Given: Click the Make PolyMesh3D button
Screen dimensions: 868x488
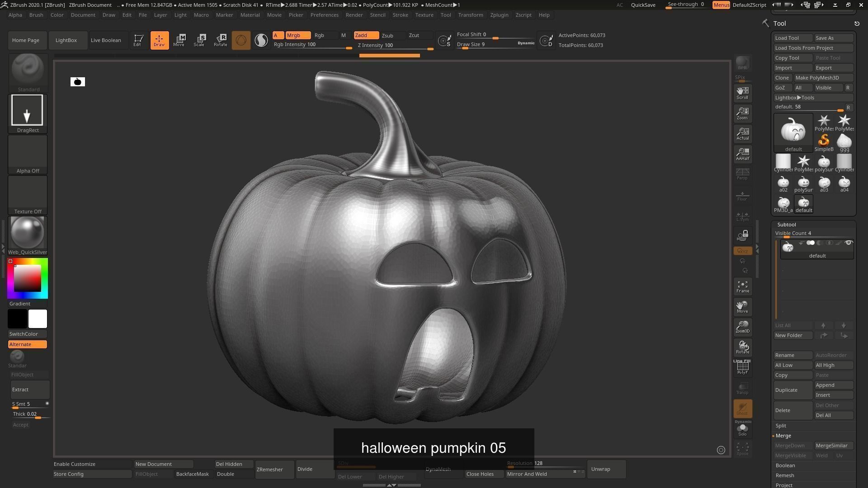Looking at the screenshot, I should [823, 78].
